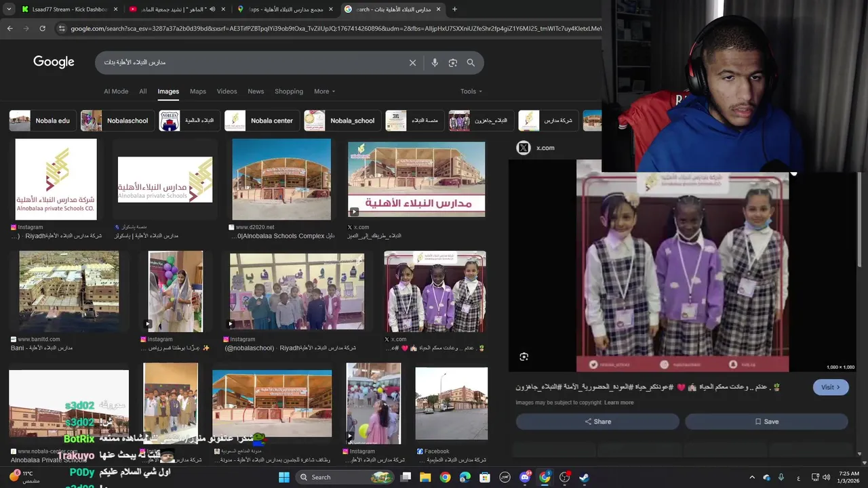Open Google Lens image search
The image size is (868, 488).
click(452, 62)
